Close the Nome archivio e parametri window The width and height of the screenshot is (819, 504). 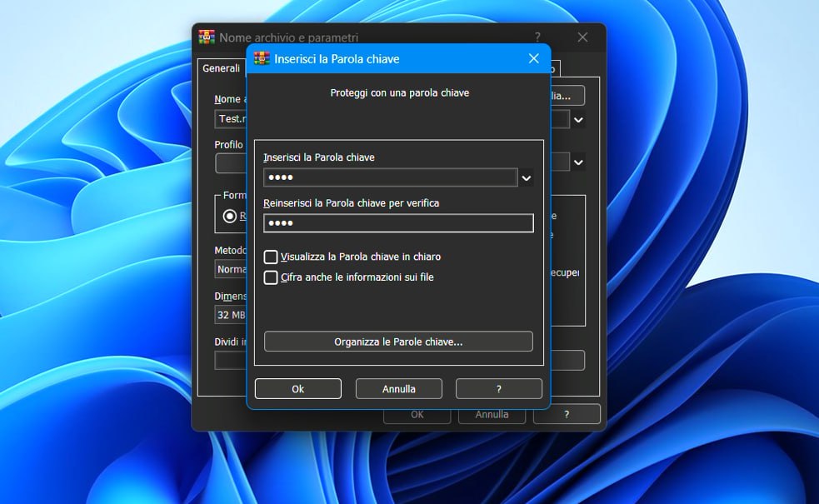coord(582,37)
